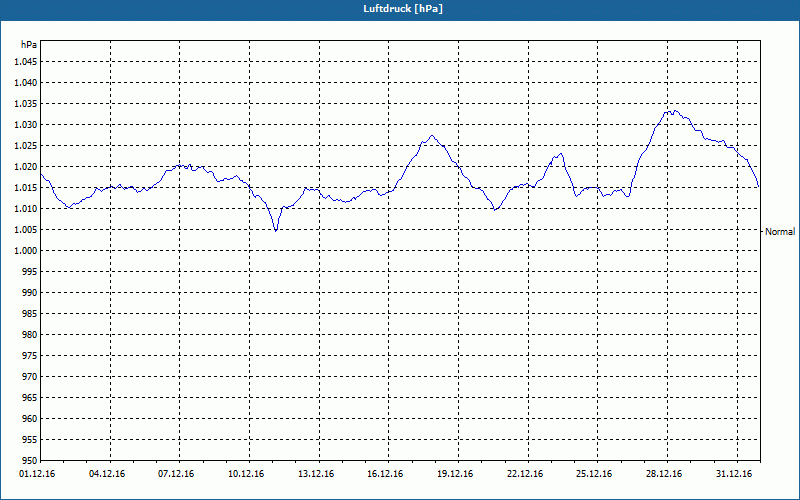Select the 1.030 y-axis value

coord(26,124)
